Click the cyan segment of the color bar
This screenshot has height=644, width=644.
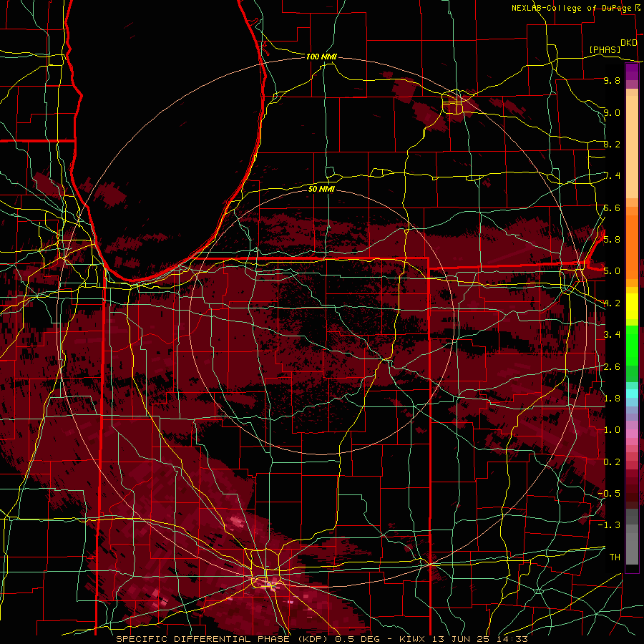pos(632,393)
